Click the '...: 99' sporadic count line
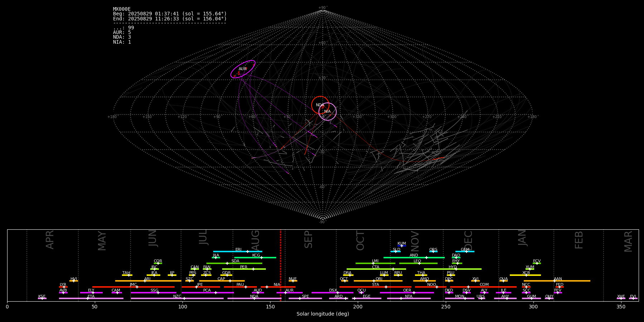 123,28
